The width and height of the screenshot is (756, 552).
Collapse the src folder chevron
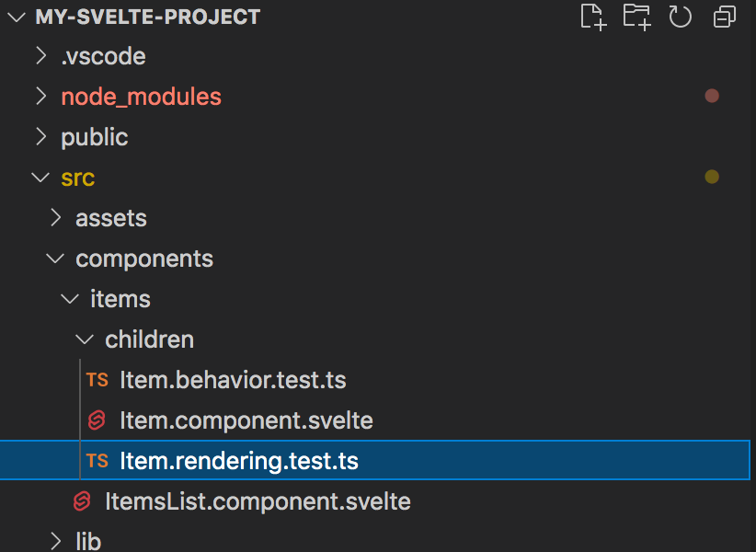[x=40, y=178]
